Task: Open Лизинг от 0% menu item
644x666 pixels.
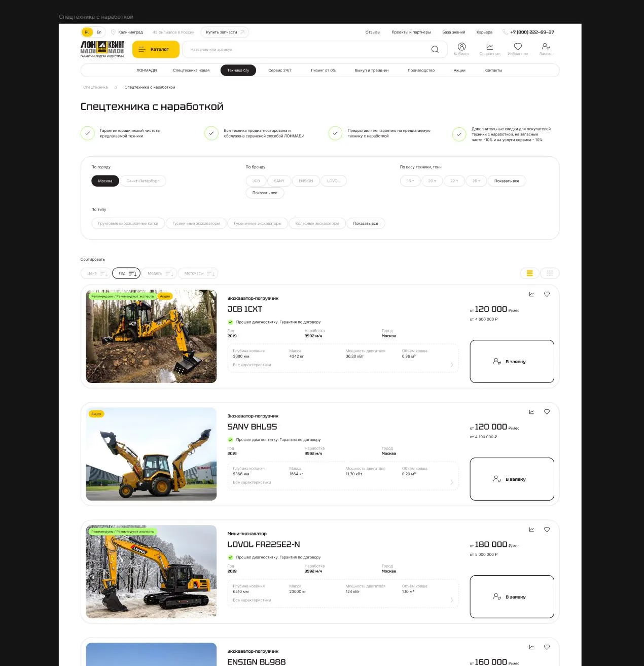Action: coord(323,71)
